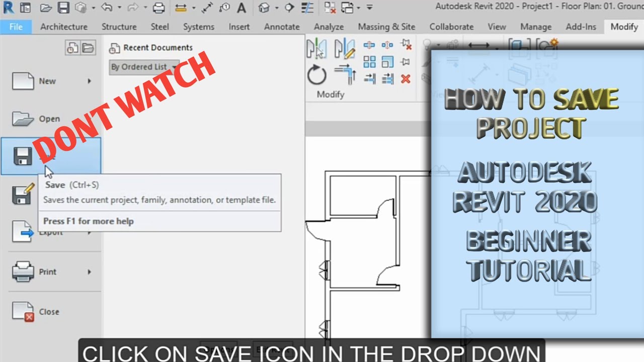The height and width of the screenshot is (362, 644).
Task: Switch to the Steel tab
Action: click(160, 27)
